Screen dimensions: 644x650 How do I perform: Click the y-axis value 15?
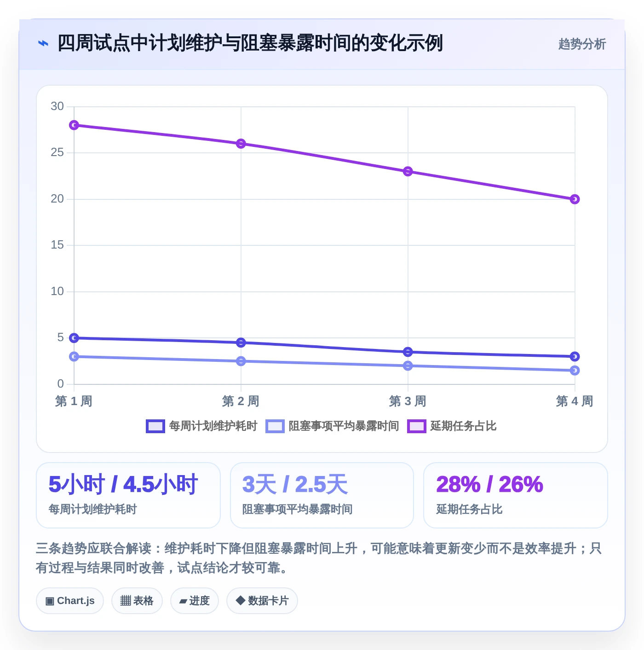point(57,245)
